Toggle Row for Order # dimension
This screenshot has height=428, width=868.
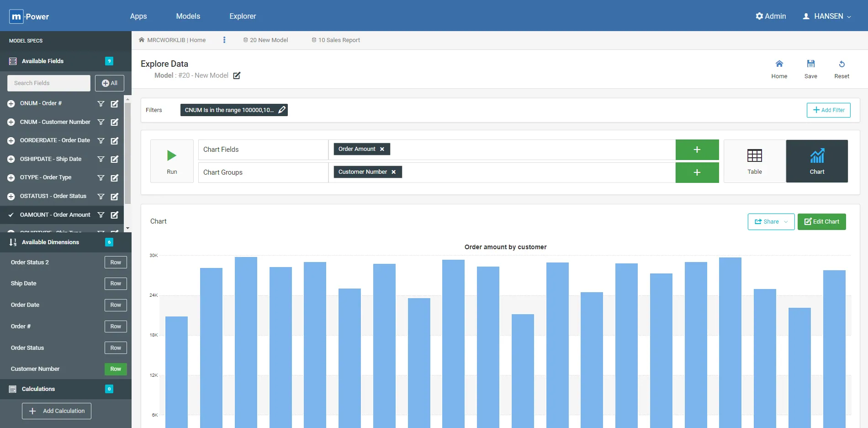116,326
